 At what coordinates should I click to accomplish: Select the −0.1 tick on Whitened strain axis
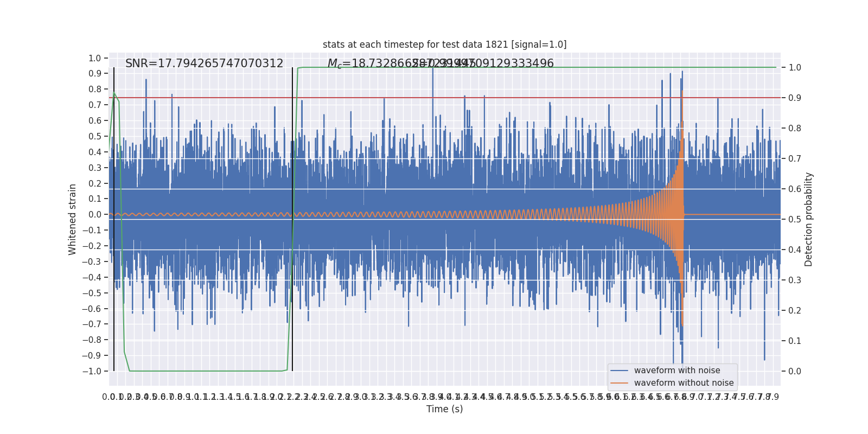point(91,231)
